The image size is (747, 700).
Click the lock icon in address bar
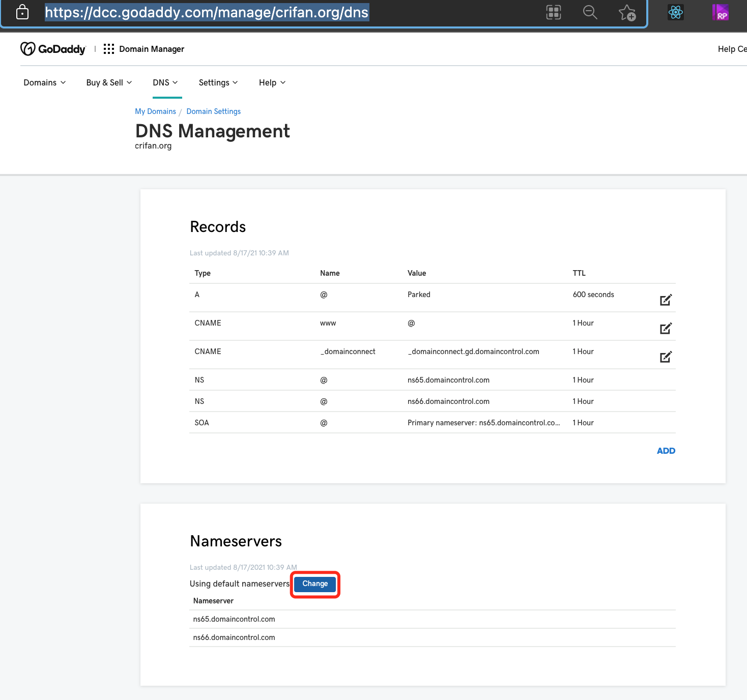pos(22,12)
